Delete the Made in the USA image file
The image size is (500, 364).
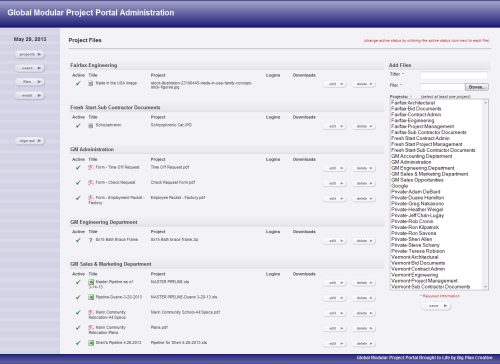[x=364, y=84]
